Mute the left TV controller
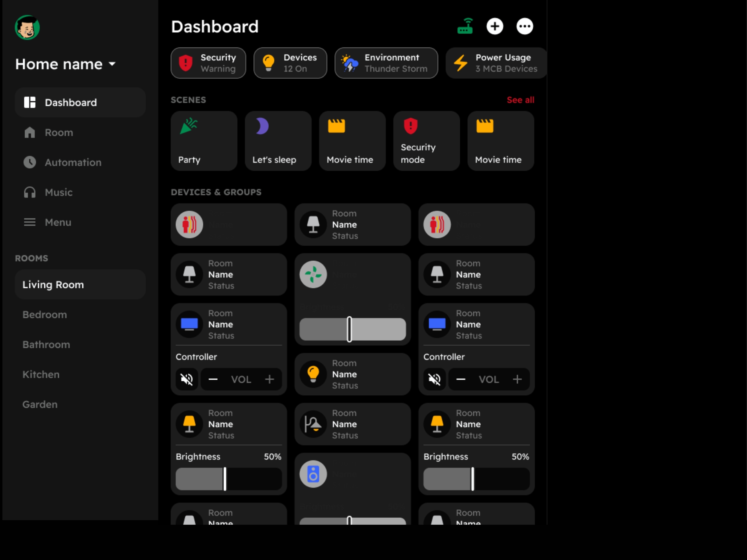747x560 pixels. coord(187,379)
